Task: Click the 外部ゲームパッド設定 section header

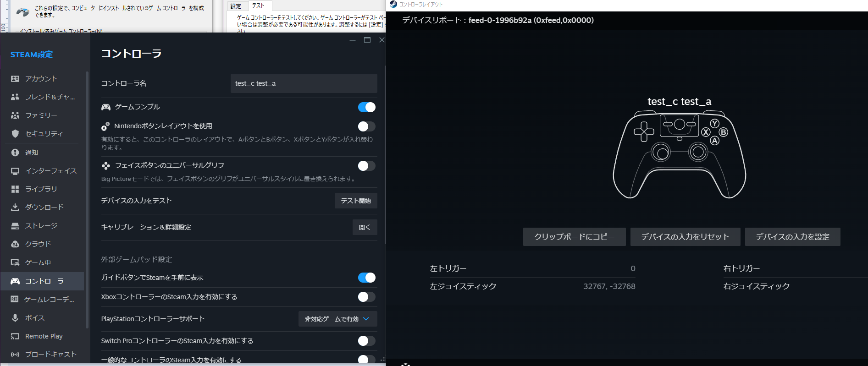Action: pyautogui.click(x=137, y=259)
